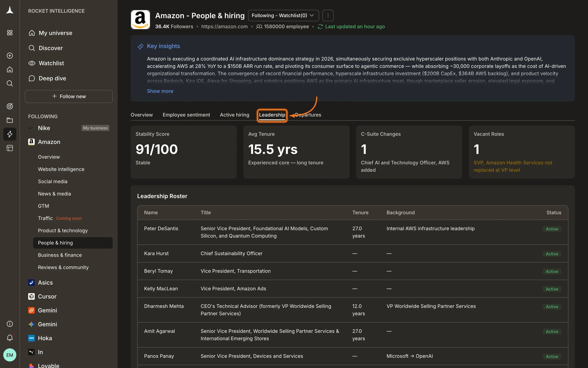Open Traffic coming soon item

[x=60, y=218]
